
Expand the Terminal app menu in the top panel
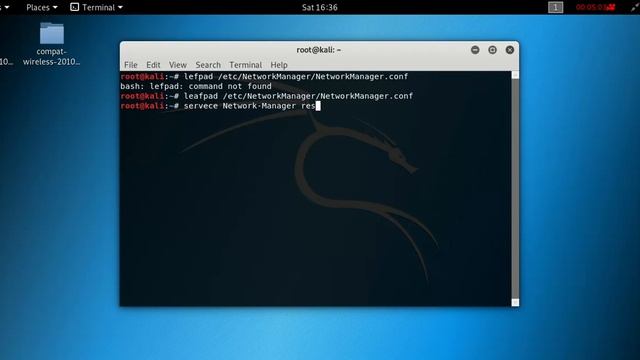coord(97,7)
